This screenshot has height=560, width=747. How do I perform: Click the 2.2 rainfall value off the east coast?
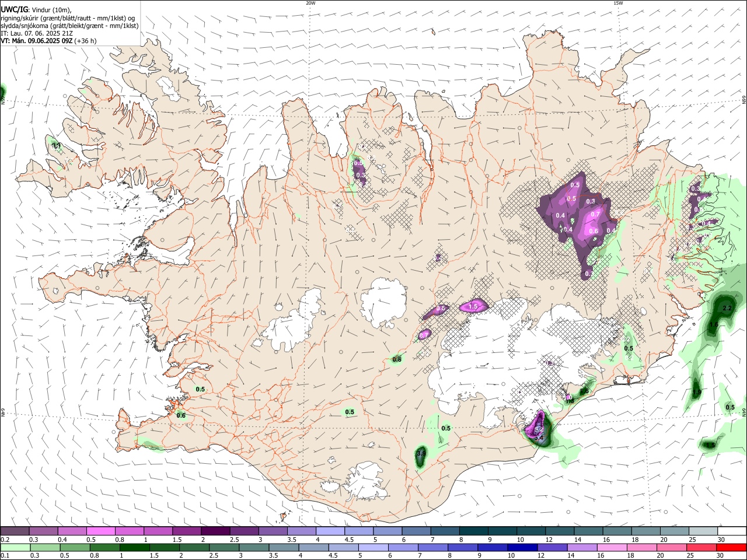pos(727,308)
